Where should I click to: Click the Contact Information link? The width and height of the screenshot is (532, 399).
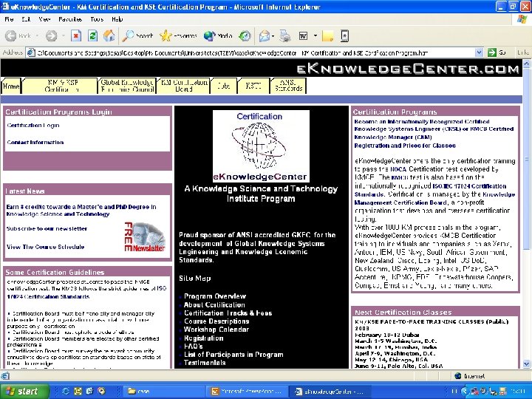point(35,142)
